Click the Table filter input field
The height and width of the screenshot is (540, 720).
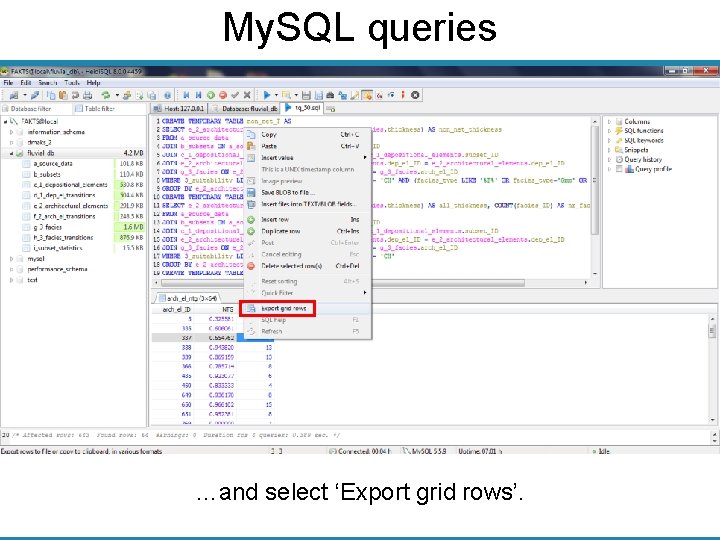[x=109, y=109]
